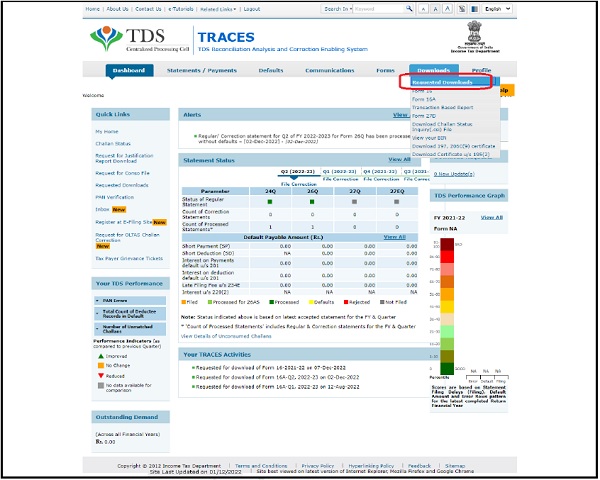The width and height of the screenshot is (600, 480).
Task: Click the green status square under 26Q
Action: coord(312,202)
